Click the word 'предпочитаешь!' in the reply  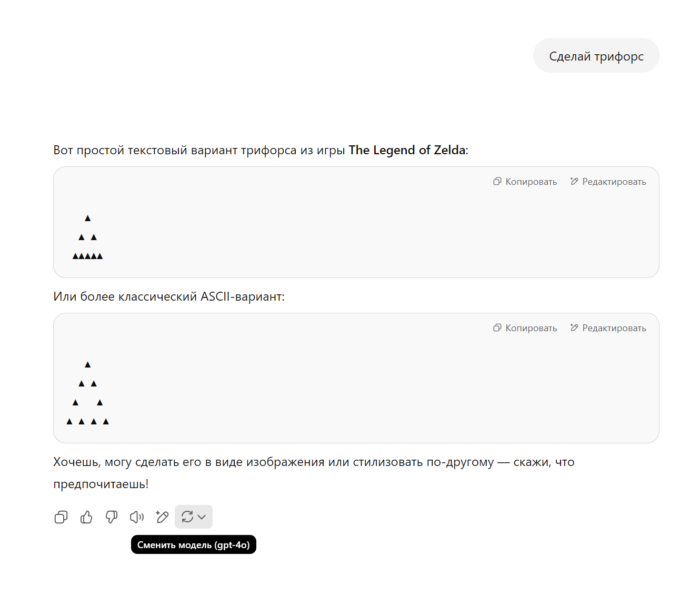[x=101, y=484]
